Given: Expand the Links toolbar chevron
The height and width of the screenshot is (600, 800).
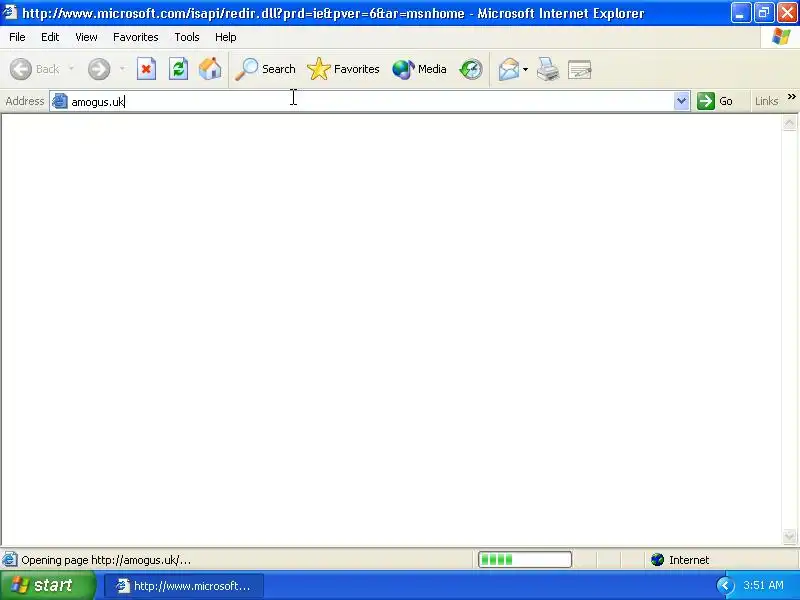Looking at the screenshot, I should pos(791,96).
